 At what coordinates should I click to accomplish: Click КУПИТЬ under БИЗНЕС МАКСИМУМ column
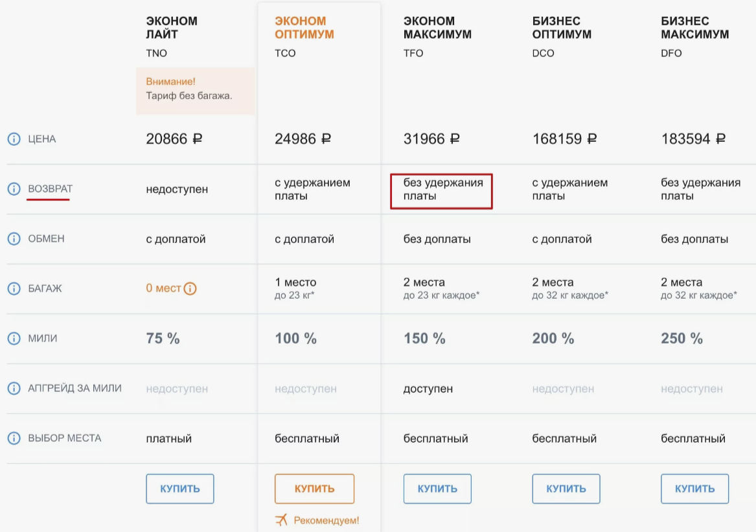(694, 489)
